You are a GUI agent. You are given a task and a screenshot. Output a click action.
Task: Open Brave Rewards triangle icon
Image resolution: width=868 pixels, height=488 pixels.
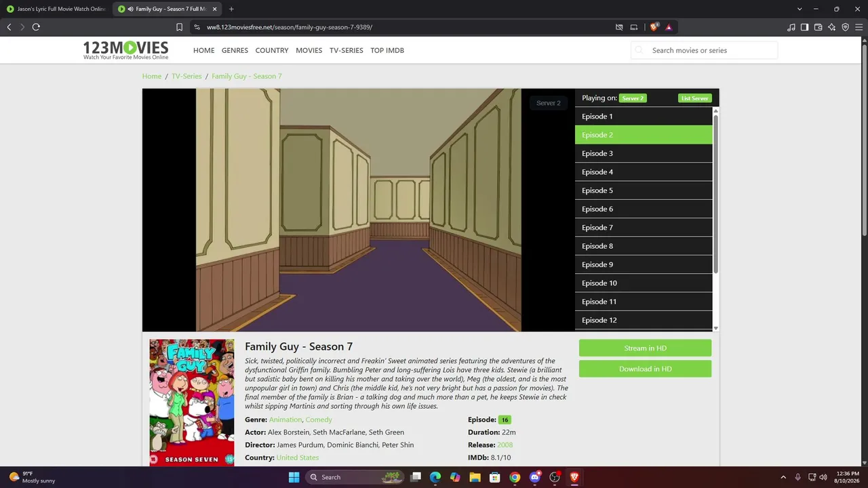coord(669,27)
